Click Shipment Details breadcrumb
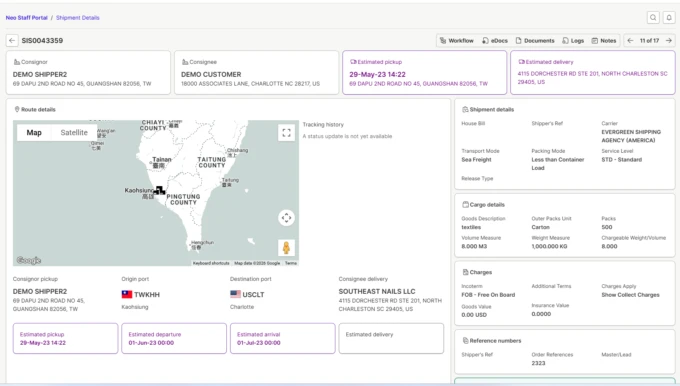 pos(78,18)
